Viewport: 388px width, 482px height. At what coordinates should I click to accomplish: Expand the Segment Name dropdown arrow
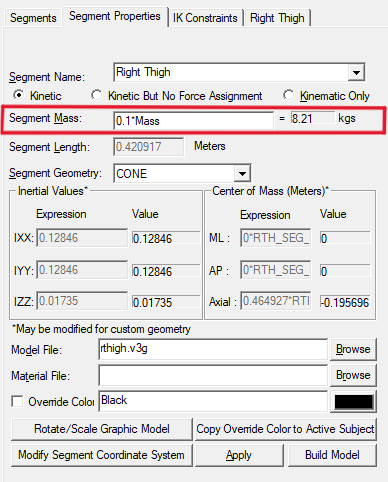pyautogui.click(x=356, y=72)
